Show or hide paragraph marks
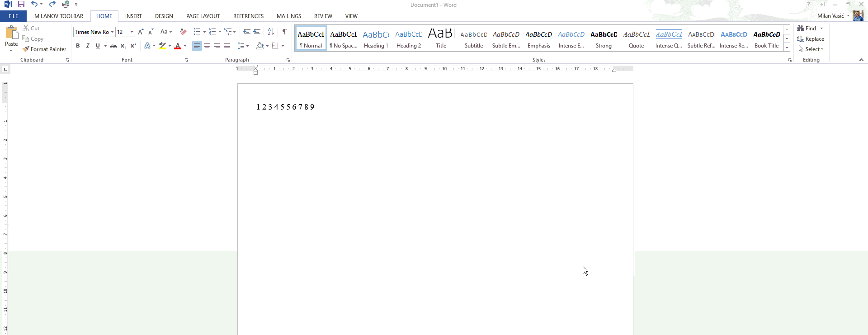Viewport: 868px width, 335px height. tap(285, 32)
